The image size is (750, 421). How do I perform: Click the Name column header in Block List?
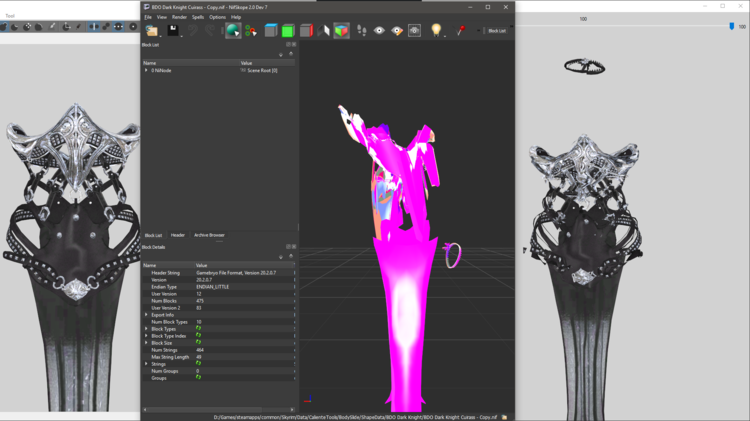coord(190,63)
